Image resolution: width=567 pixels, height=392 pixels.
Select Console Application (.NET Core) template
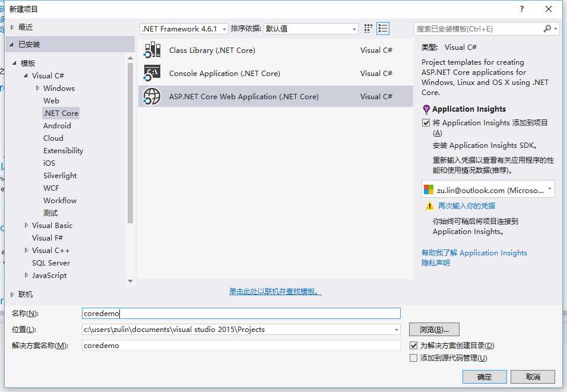[x=275, y=73]
